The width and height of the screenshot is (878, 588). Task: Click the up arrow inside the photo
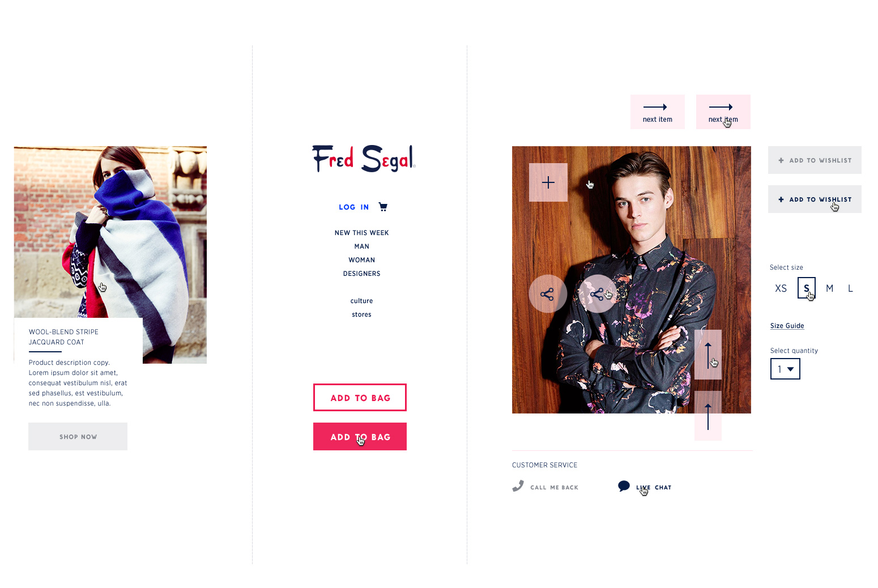click(708, 355)
